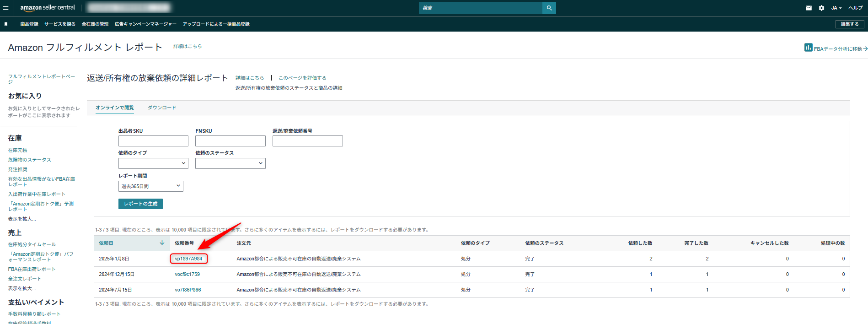Open the 在庫処分タイムセール report
This screenshot has width=868, height=324.
point(32,244)
